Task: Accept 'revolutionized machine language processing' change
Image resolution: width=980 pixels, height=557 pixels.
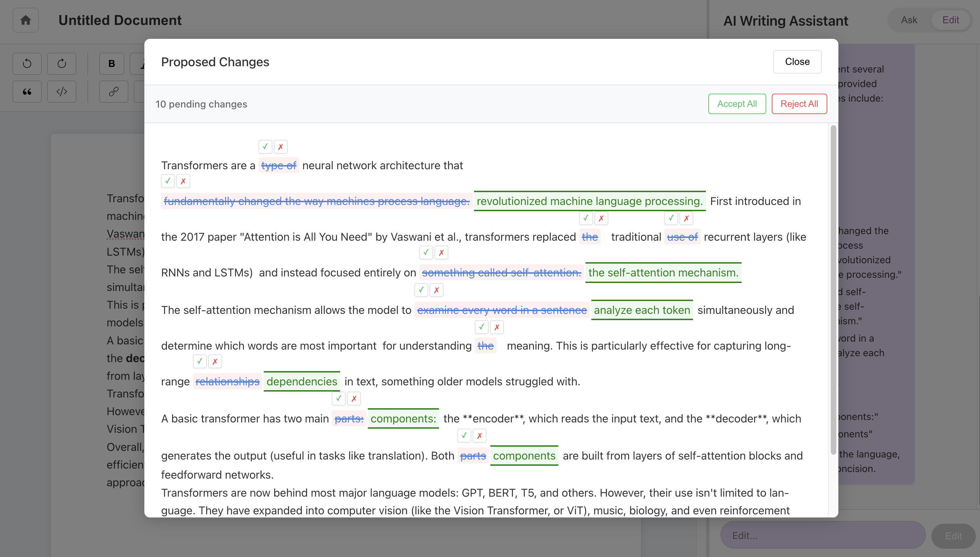Action: click(168, 181)
